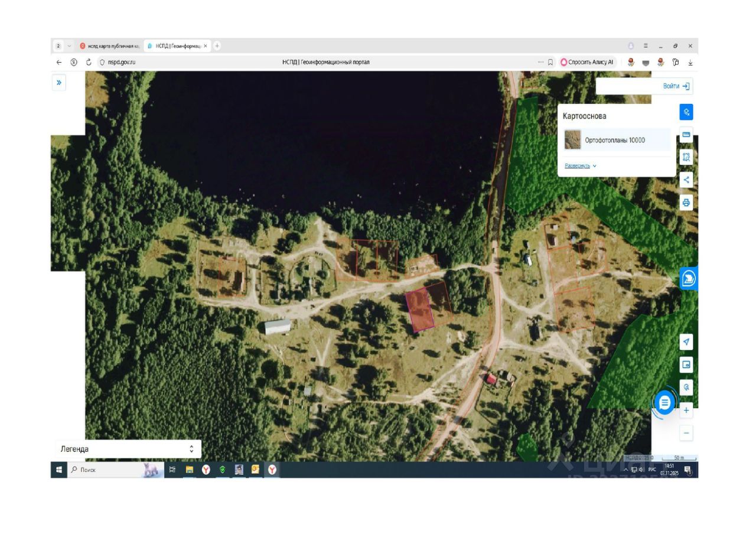Screen dimensions: 756x534
Task: Bookmark this page
Action: tap(550, 62)
